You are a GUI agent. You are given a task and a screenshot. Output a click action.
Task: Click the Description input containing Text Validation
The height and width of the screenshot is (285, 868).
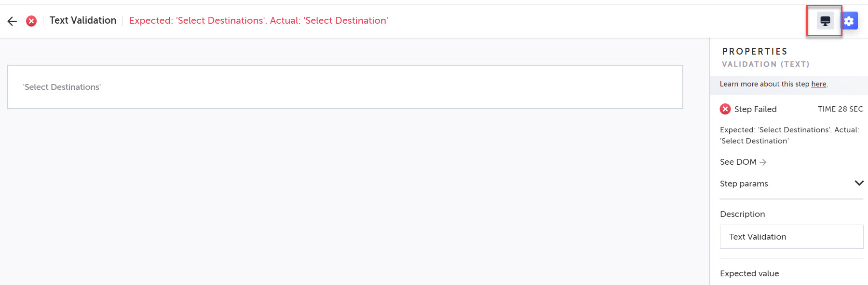coord(791,237)
